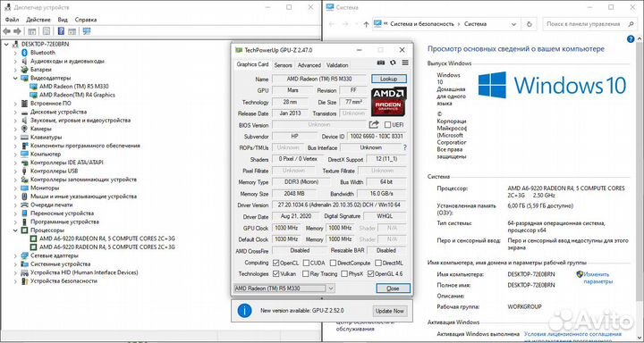Toggle the UEFI checkbox in GPU-Z

click(x=387, y=125)
